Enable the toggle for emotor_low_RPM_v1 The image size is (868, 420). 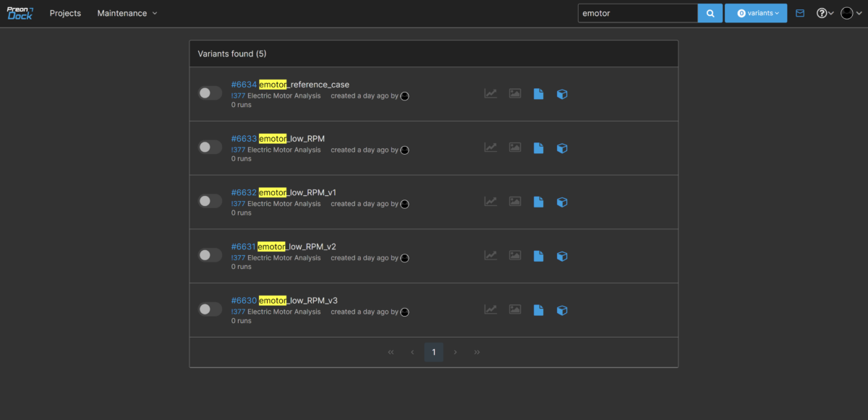click(210, 201)
